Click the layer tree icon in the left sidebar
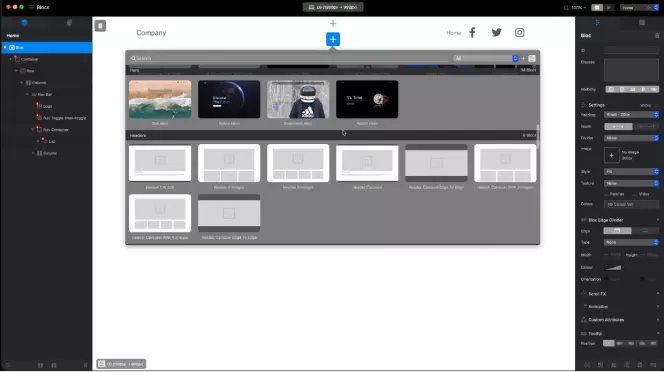This screenshot has width=664, height=372. [x=24, y=23]
